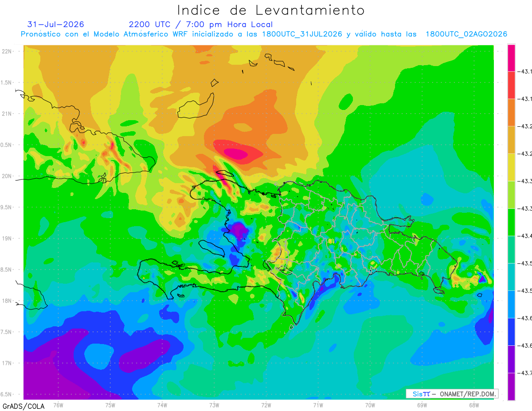532x411 pixels.
Task: Click the Gonâve island outline west of Haiti
Action: click(x=212, y=249)
